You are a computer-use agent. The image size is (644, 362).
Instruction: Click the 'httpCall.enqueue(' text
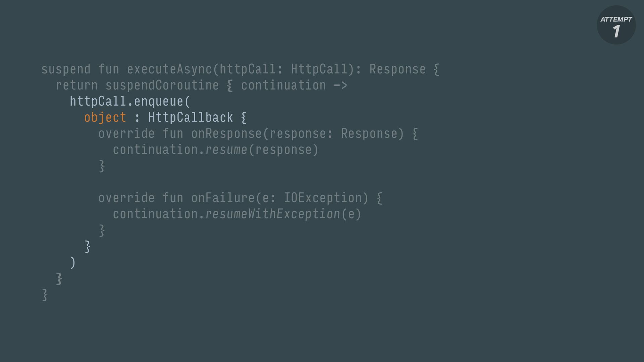[130, 102]
